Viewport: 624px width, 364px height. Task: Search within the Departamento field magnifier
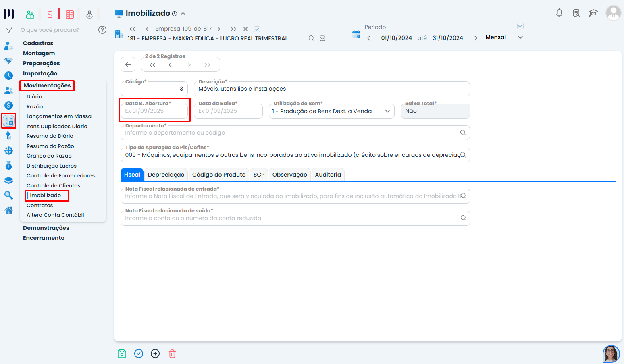463,133
